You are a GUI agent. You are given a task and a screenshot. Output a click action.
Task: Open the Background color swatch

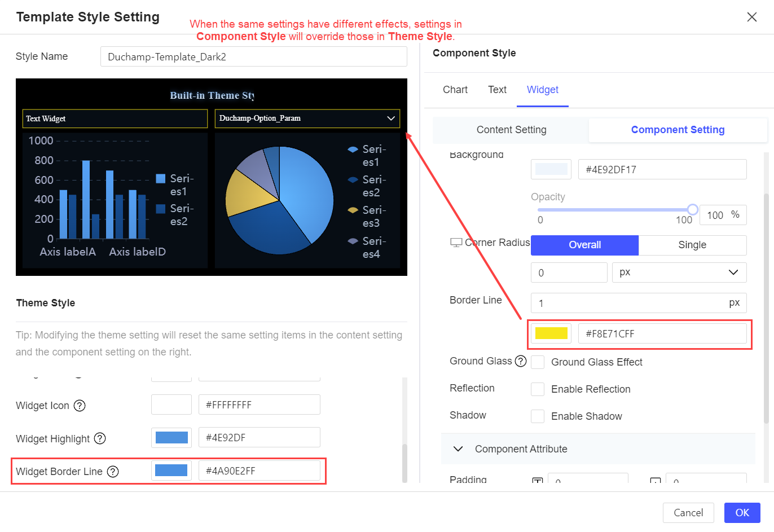coord(551,169)
